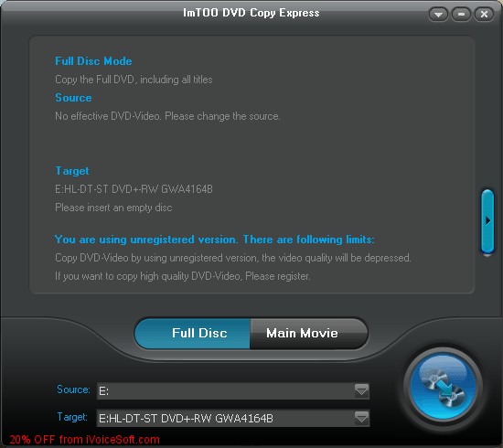This screenshot has height=448, width=503.
Task: Expand the blue side panel arrow tab
Action: (x=487, y=221)
